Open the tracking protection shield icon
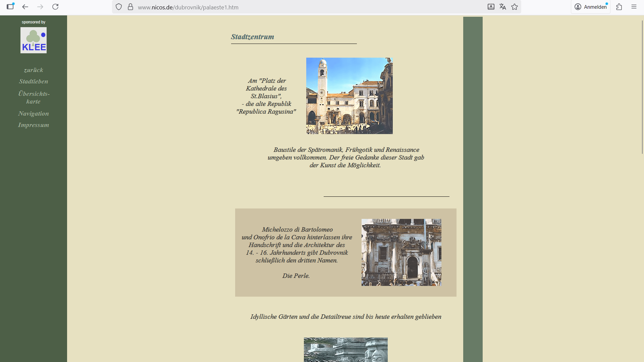644x362 pixels. pos(119,7)
